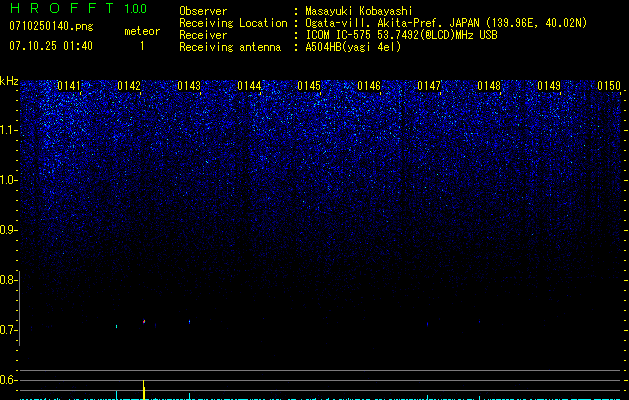Click the kHz axis unit label

[9, 81]
